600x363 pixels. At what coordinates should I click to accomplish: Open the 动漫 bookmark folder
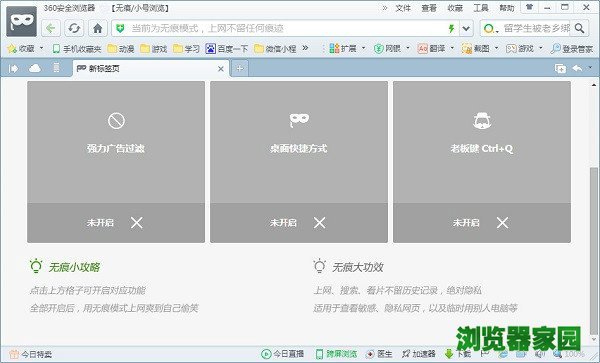click(121, 49)
